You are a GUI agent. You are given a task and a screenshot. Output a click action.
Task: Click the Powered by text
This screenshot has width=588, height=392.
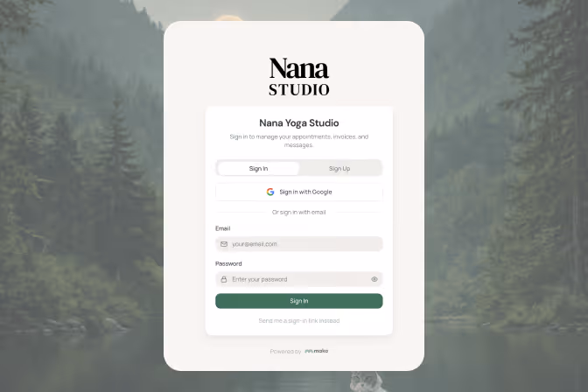[x=285, y=352]
